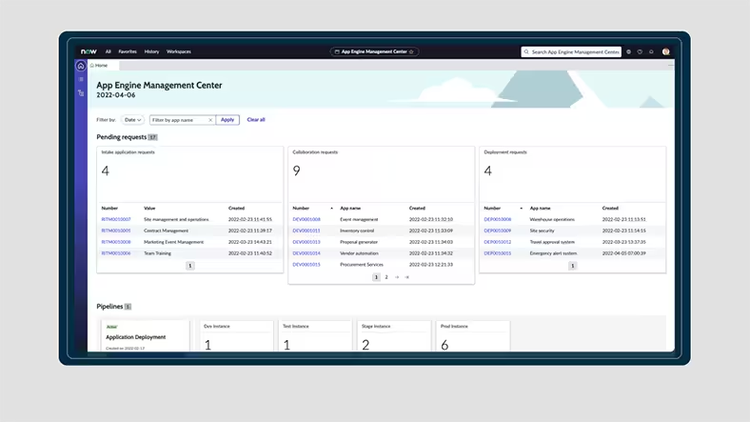Image resolution: width=750 pixels, height=422 pixels.
Task: Open request RITM0010007
Action: coord(116,220)
